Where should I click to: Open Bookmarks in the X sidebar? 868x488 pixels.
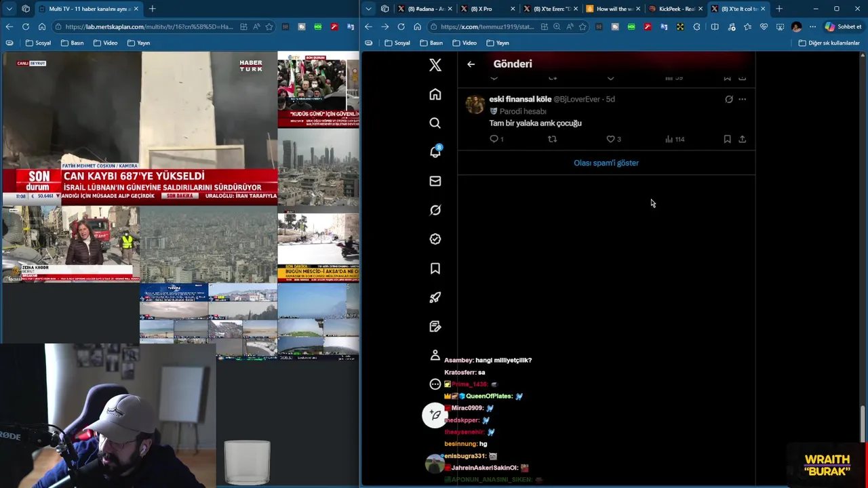click(x=435, y=268)
